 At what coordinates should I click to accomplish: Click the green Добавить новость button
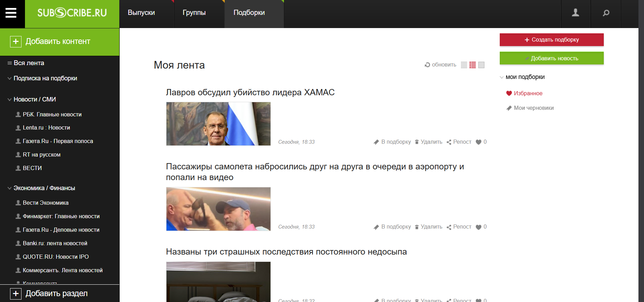pos(551,58)
